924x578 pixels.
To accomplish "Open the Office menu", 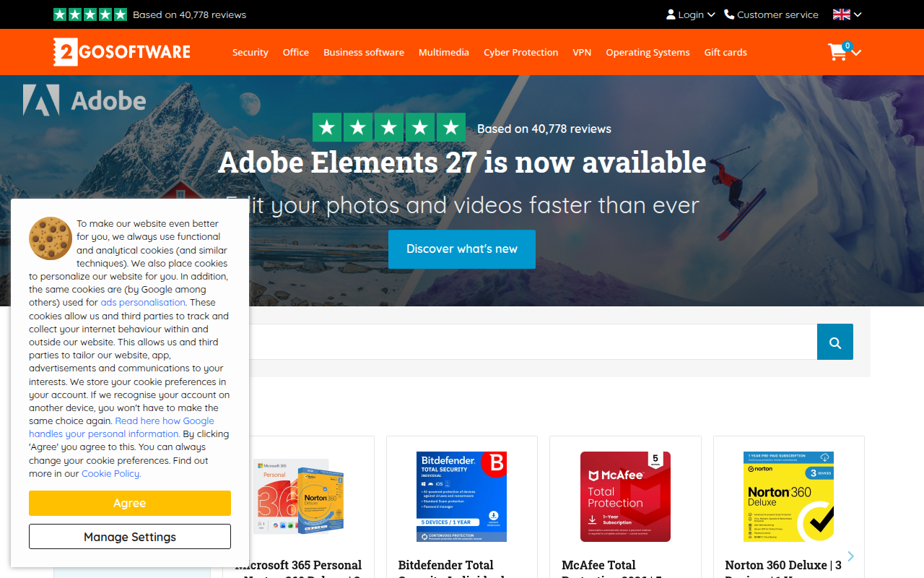I will [296, 52].
